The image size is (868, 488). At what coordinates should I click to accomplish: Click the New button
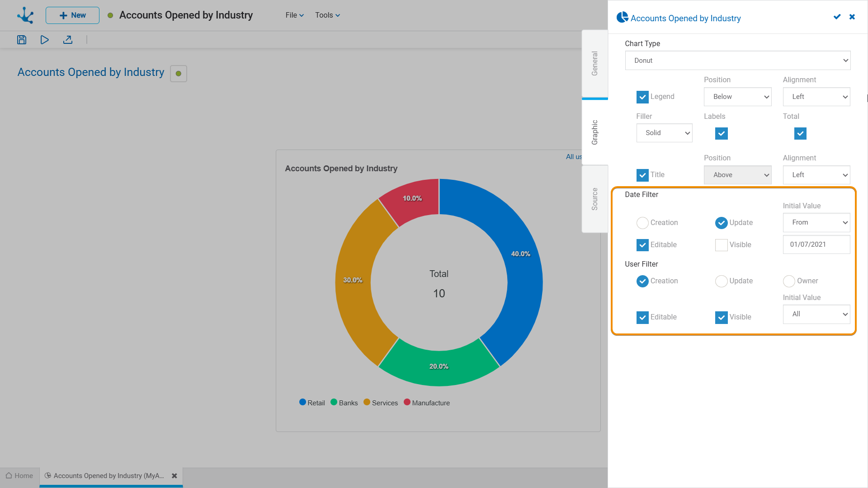pos(72,15)
